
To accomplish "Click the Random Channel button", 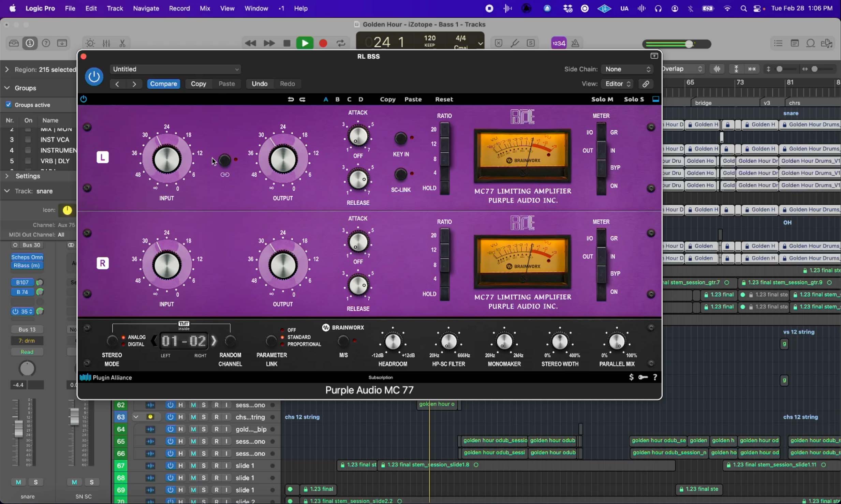I will coord(230,341).
